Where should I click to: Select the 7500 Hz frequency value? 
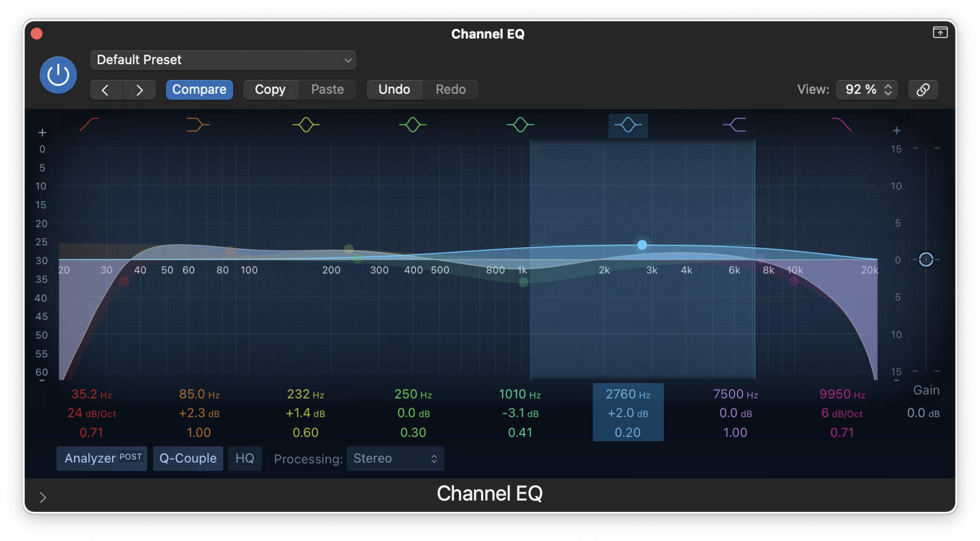735,394
